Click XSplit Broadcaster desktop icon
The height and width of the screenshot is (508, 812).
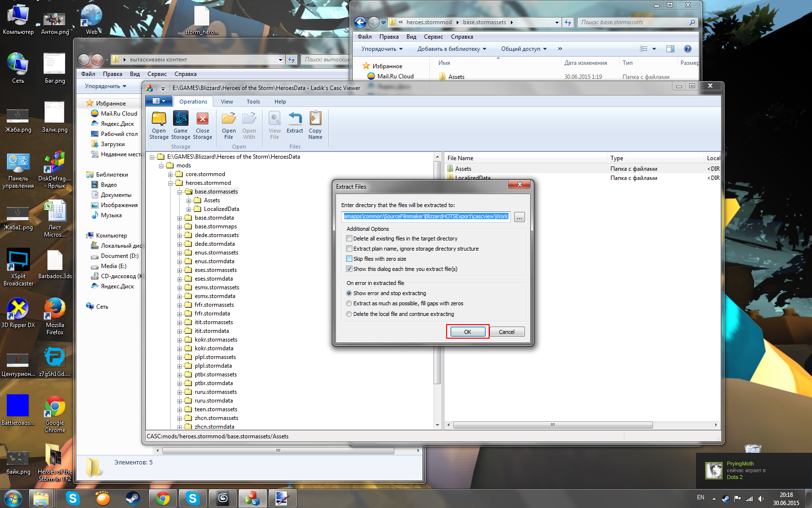tap(18, 268)
